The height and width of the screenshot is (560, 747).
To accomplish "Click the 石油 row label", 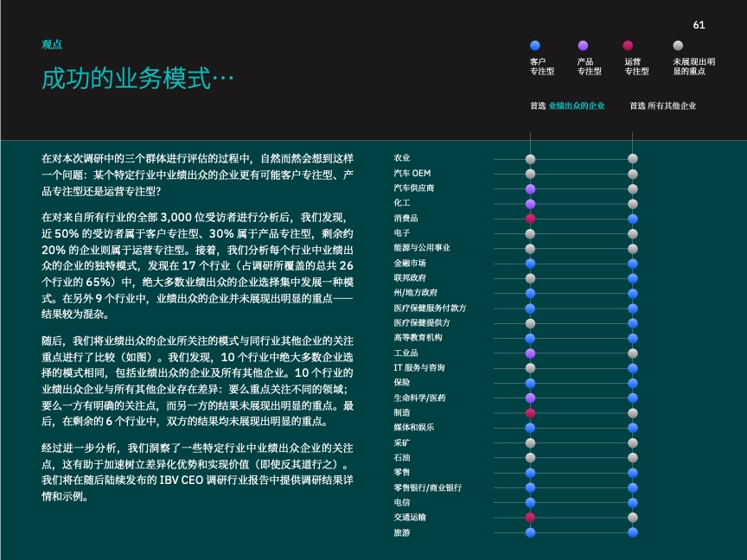I will coord(402,457).
